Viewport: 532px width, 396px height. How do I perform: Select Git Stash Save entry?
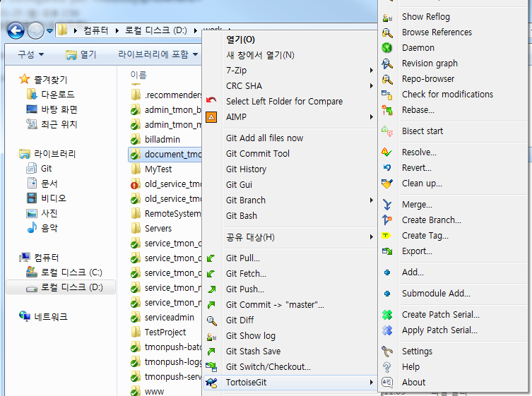254,352
